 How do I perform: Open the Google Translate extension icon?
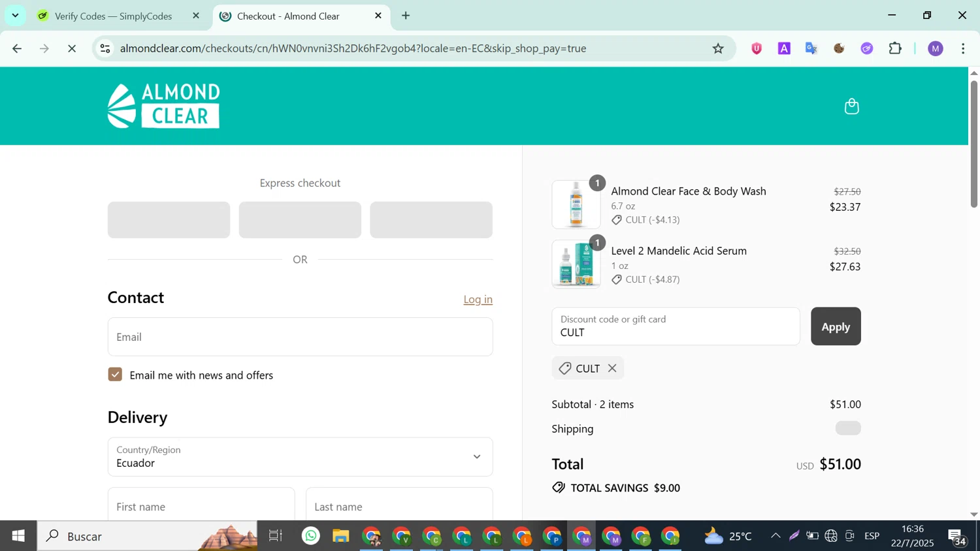pyautogui.click(x=811, y=48)
